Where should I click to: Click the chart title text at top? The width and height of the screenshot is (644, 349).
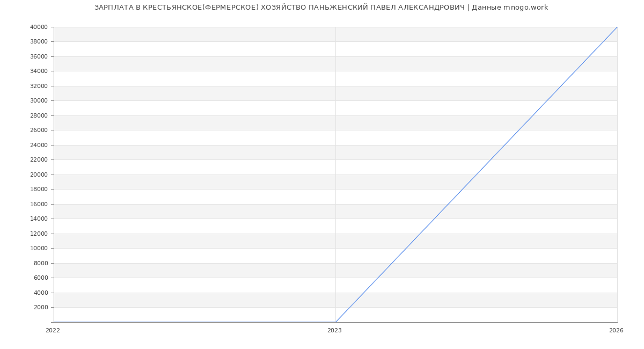(x=321, y=8)
